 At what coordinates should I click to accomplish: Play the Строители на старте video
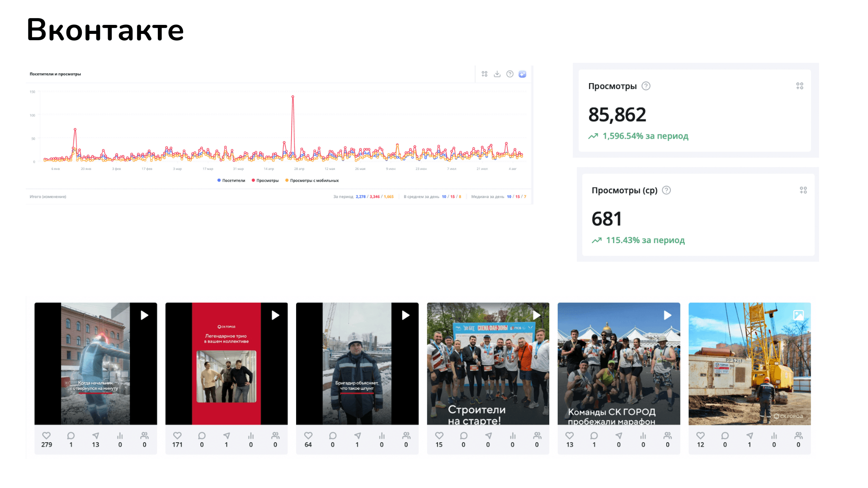click(x=536, y=315)
